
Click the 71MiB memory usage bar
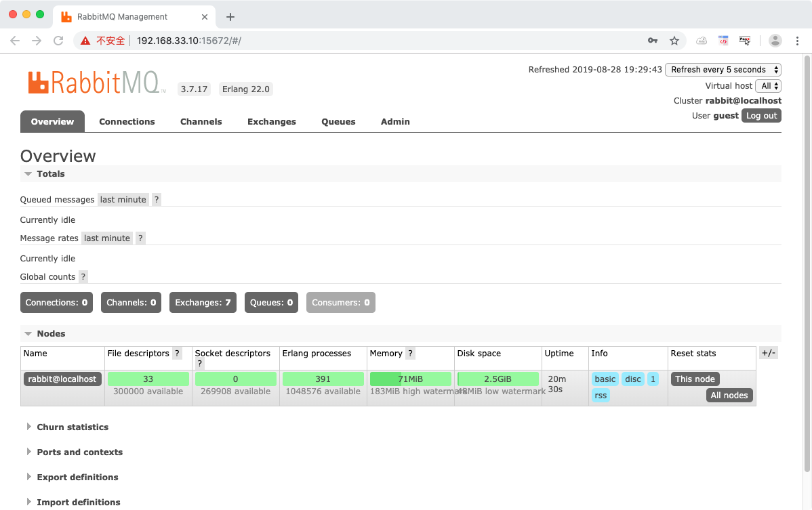tap(410, 379)
